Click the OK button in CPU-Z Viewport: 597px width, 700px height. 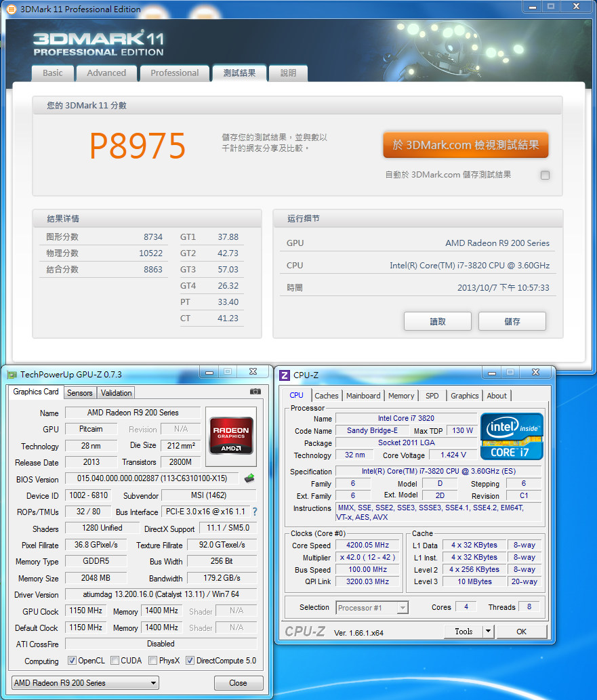pos(521,631)
